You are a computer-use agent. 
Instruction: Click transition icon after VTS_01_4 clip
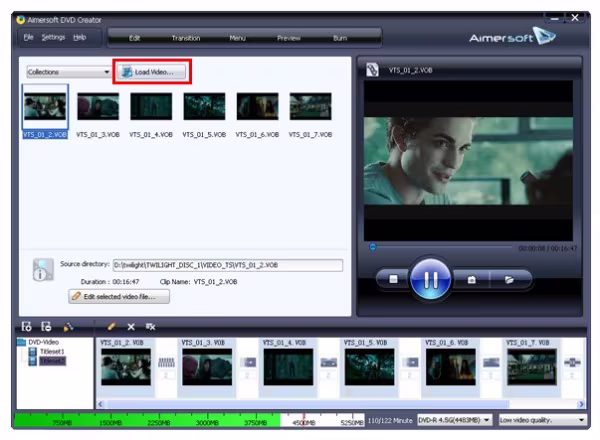click(x=329, y=362)
